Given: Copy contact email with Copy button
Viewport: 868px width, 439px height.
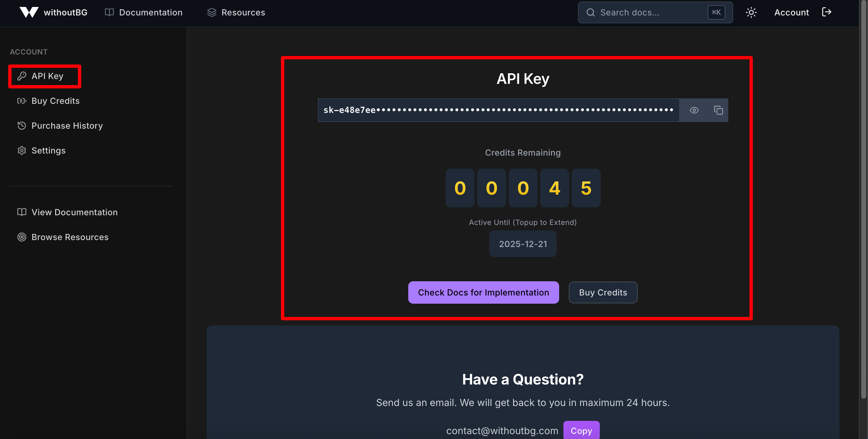Looking at the screenshot, I should pos(581,431).
